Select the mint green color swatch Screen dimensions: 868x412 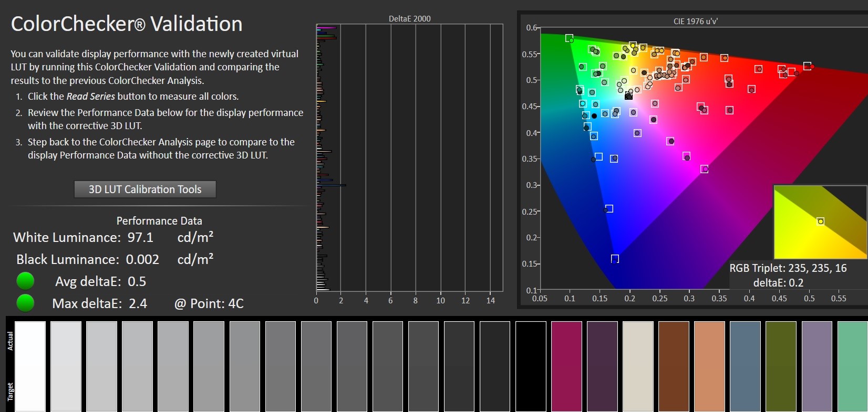coord(852,366)
